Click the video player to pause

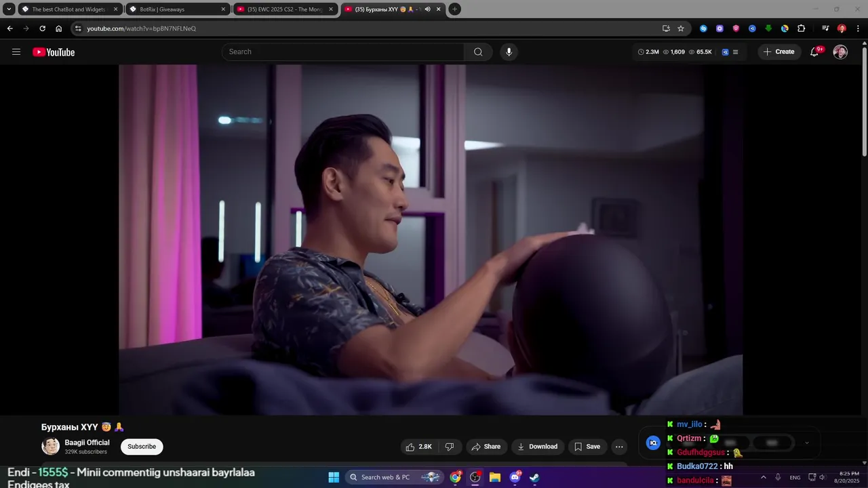pos(431,240)
